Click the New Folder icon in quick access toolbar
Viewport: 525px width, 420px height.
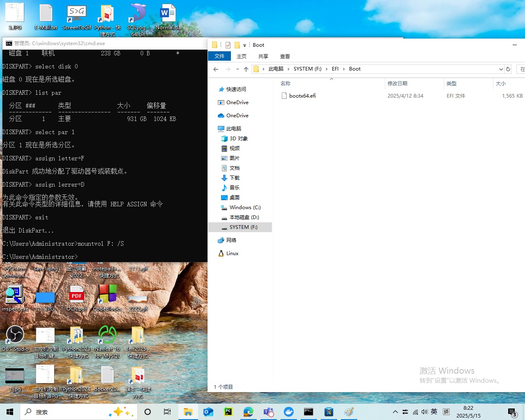pyautogui.click(x=237, y=45)
